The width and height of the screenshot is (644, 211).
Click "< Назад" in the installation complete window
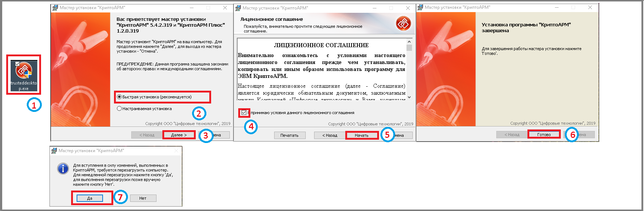512,135
